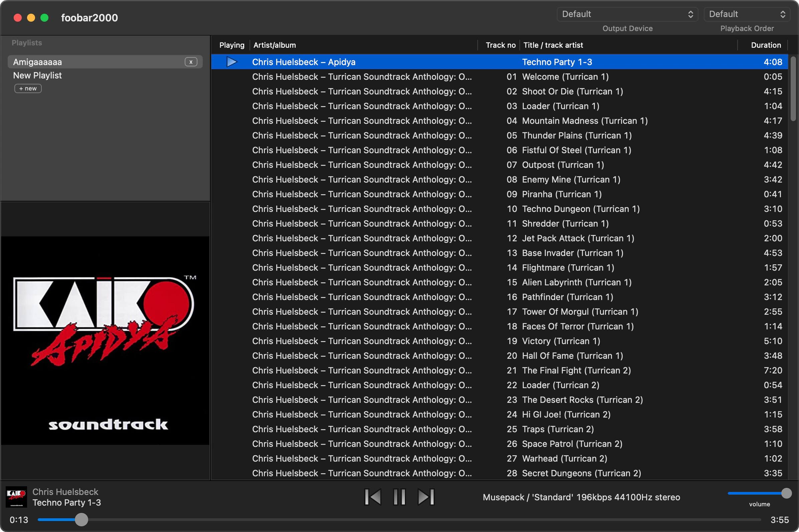Viewport: 799px width, 532px height.
Task: Select the New Playlist entry
Action: [x=37, y=75]
